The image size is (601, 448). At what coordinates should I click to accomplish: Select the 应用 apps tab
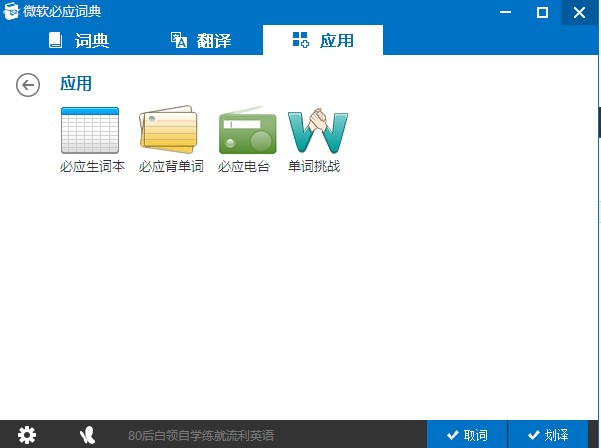(323, 40)
